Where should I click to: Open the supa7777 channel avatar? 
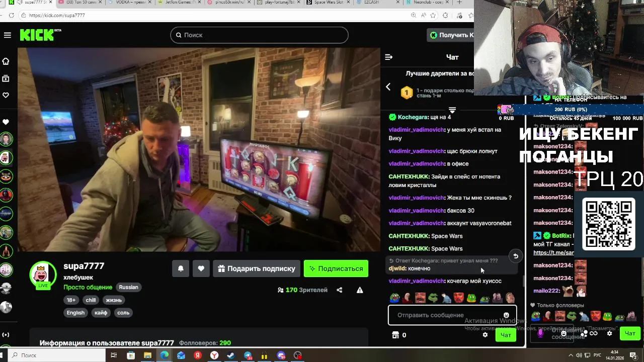click(43, 275)
